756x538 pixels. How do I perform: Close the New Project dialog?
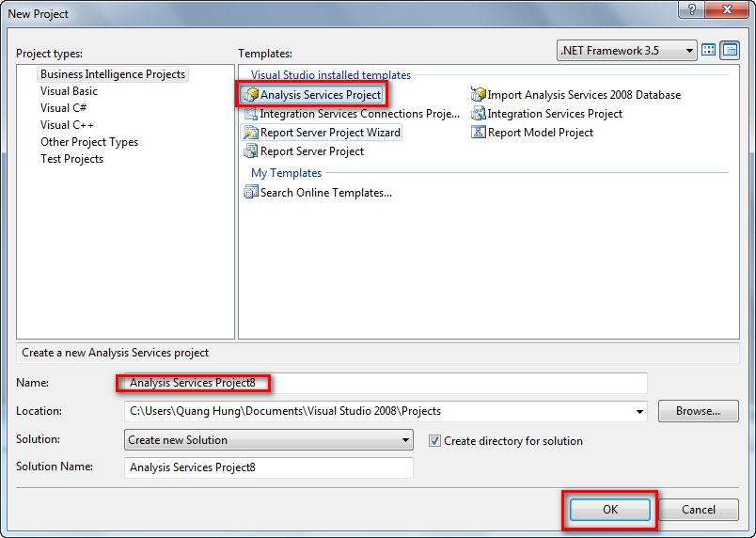click(728, 9)
